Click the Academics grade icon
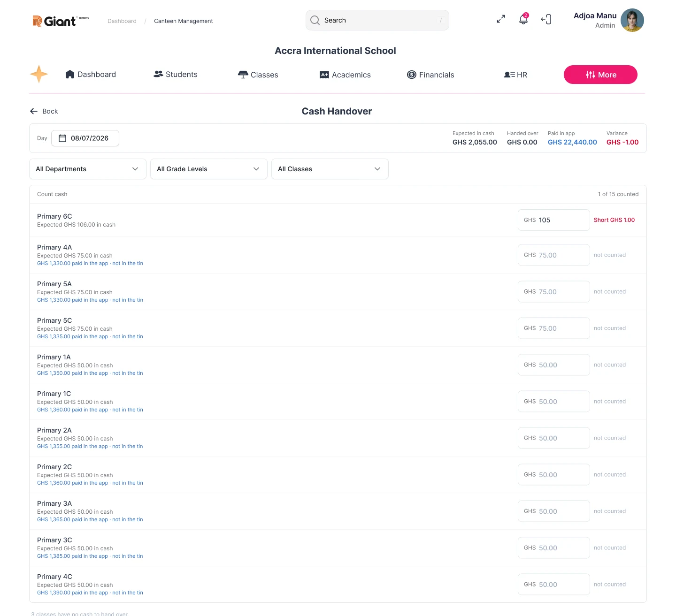 (x=324, y=75)
